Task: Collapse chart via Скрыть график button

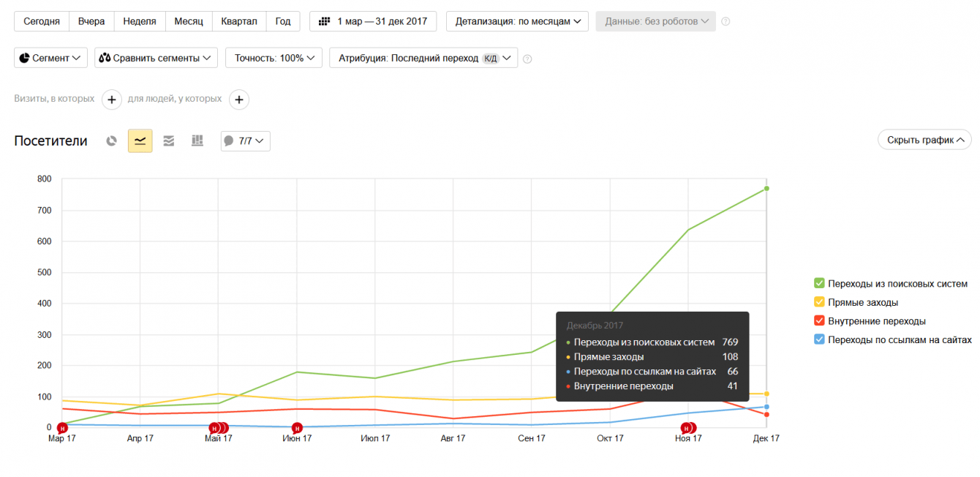Action: [x=924, y=140]
